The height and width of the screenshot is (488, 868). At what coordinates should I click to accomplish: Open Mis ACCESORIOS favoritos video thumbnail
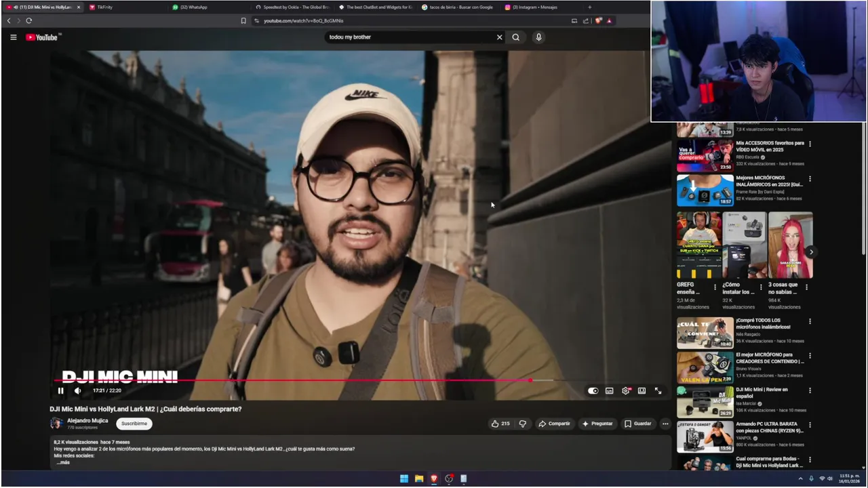705,155
